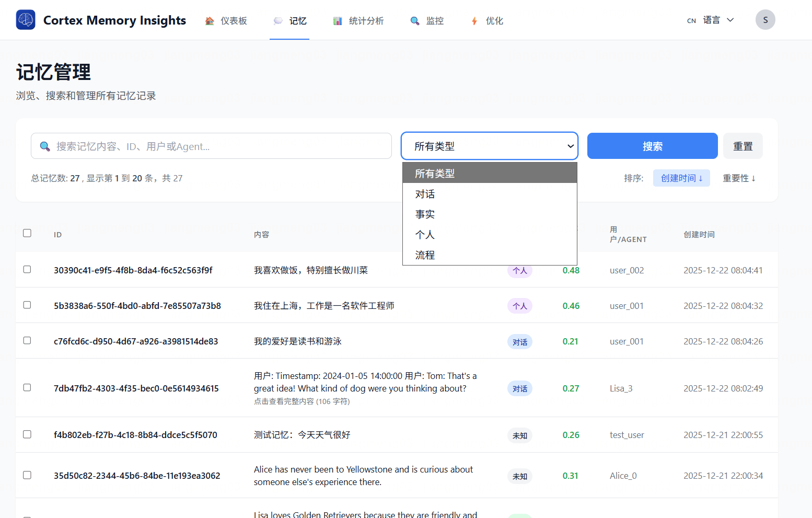Select 对话 option in type list
This screenshot has height=518, width=812.
click(x=490, y=194)
